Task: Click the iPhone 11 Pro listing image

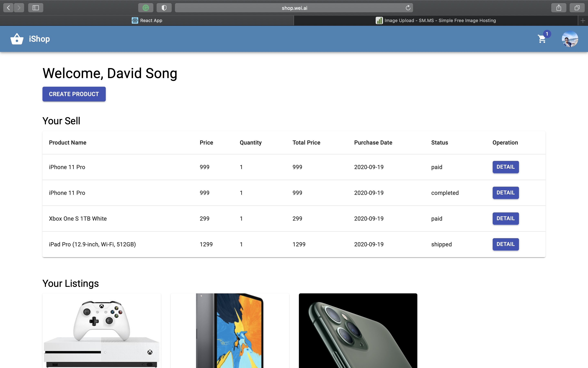Action: click(x=358, y=331)
